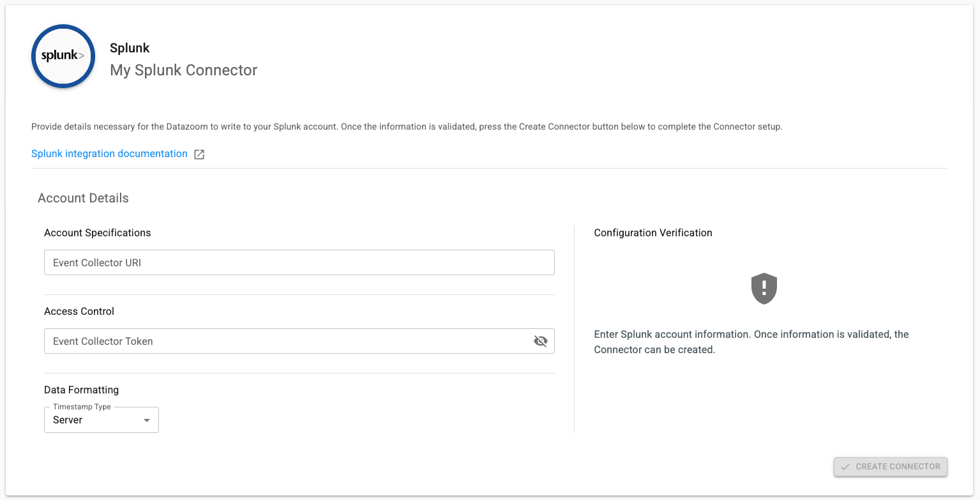Click the Splunk title text
The image size is (980, 500).
[x=130, y=48]
